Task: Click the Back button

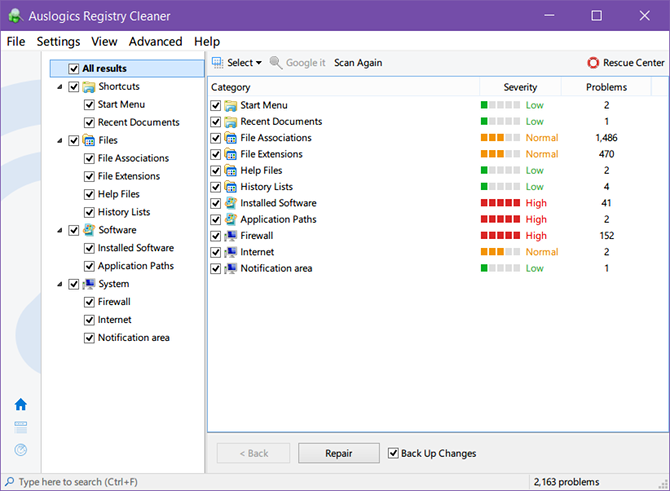Action: coord(253,453)
